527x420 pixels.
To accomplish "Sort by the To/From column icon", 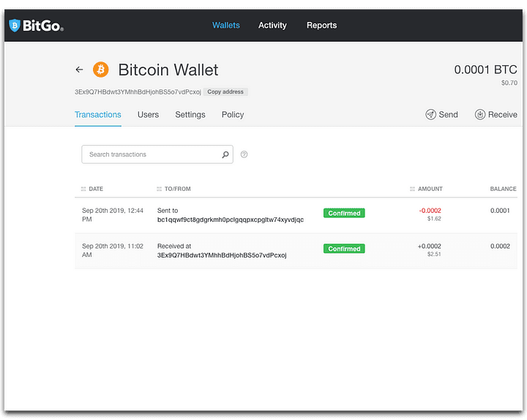I will coord(159,190).
